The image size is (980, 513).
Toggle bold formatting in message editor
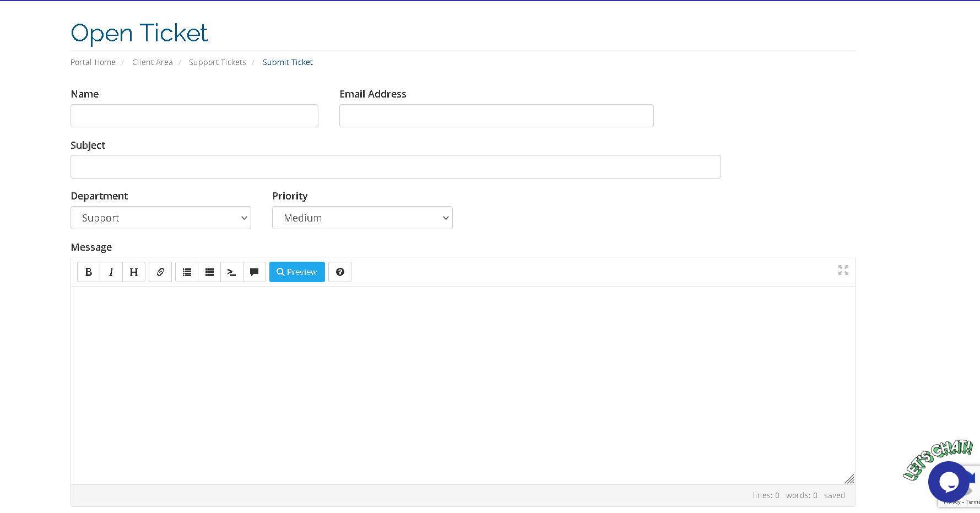[89, 272]
